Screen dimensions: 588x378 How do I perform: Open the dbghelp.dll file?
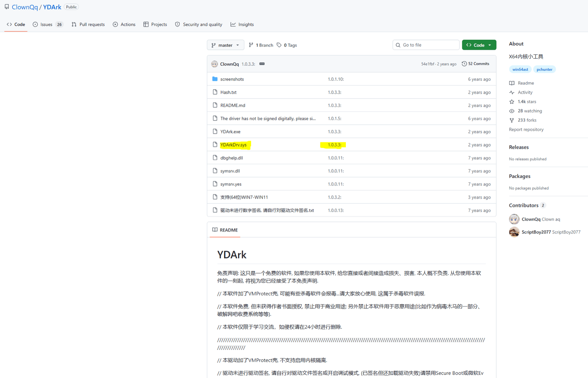[x=232, y=158]
